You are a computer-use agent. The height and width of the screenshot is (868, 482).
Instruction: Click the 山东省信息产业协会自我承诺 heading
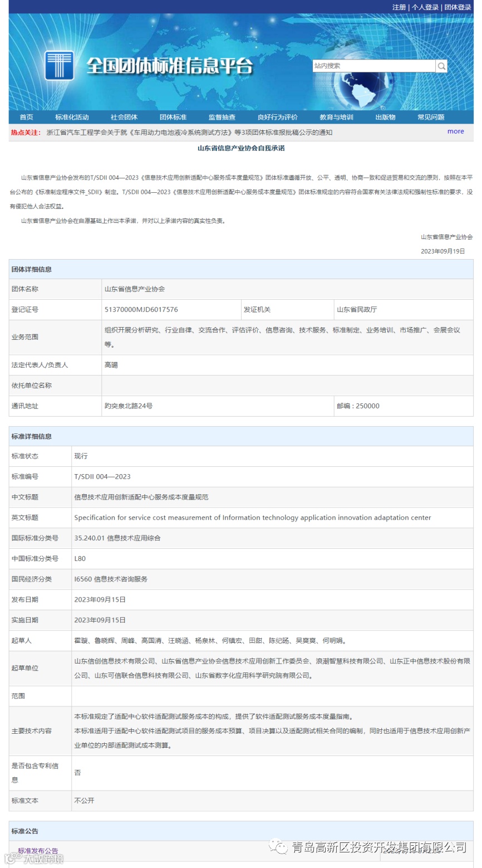[x=241, y=148]
